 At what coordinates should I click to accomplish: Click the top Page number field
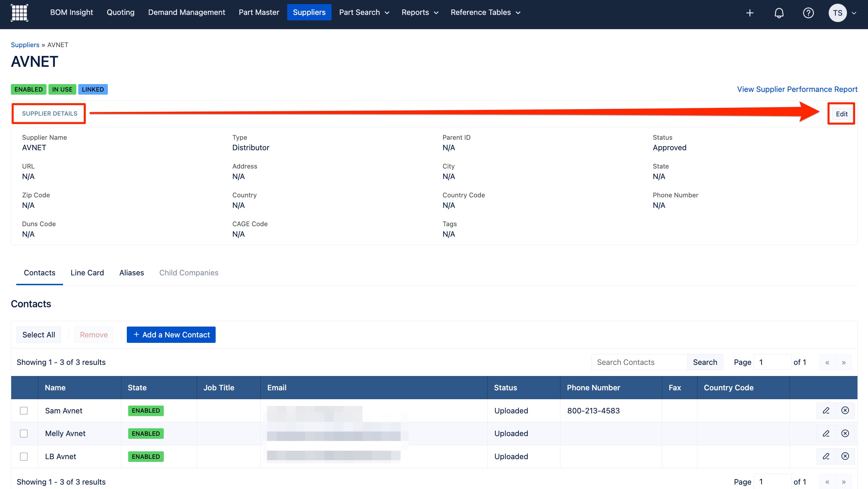(772, 362)
